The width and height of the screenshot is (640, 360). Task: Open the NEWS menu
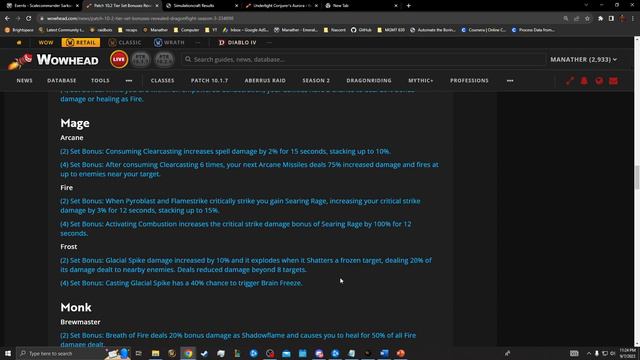[24, 80]
